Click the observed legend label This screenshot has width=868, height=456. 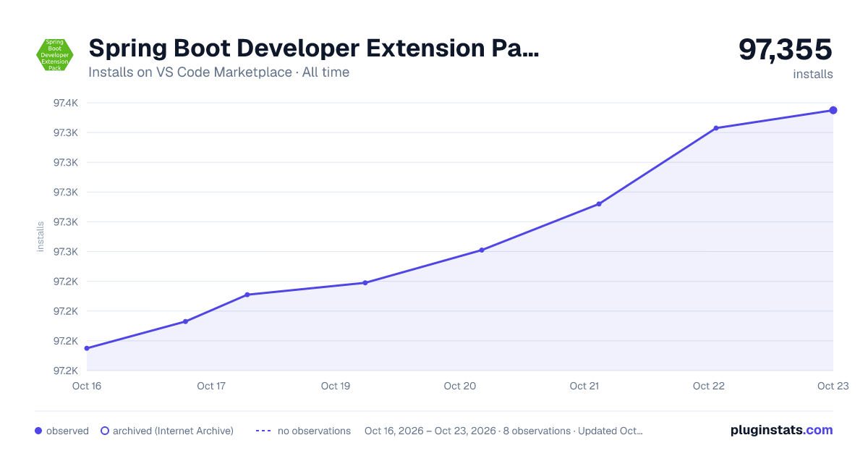point(67,431)
